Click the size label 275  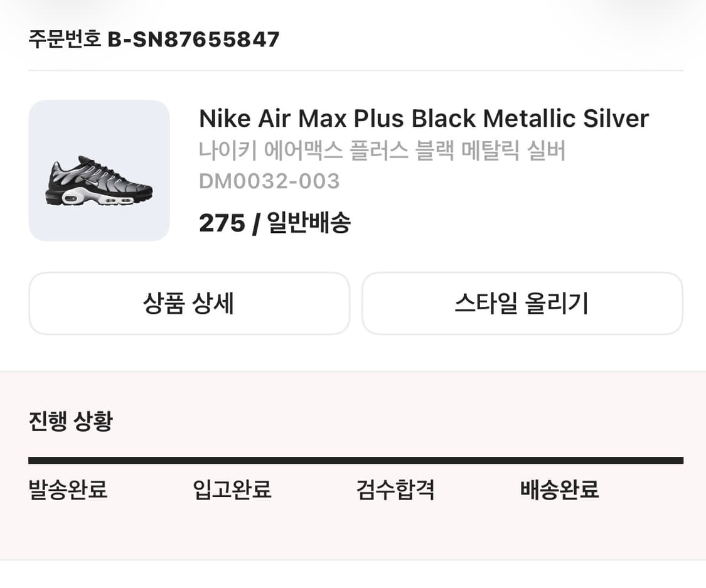point(221,223)
